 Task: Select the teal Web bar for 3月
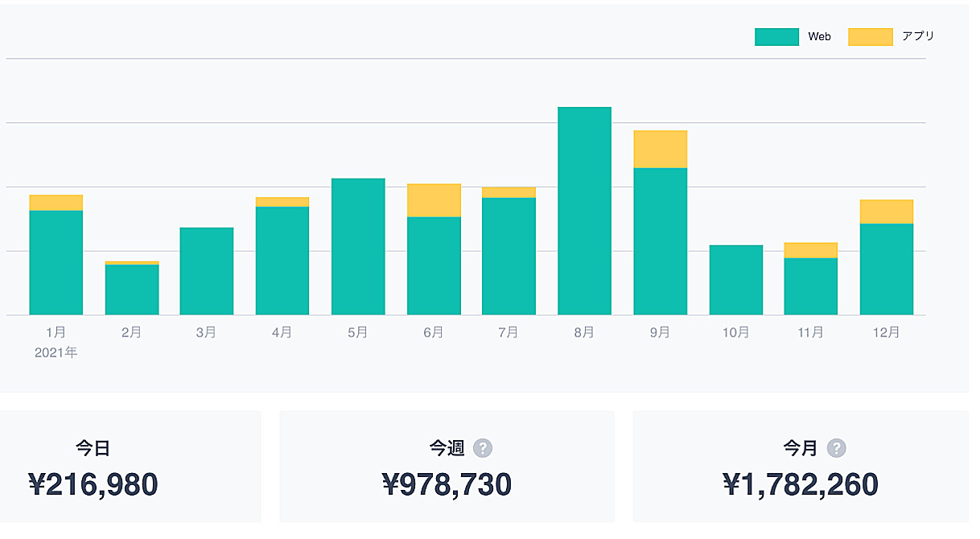[207, 271]
